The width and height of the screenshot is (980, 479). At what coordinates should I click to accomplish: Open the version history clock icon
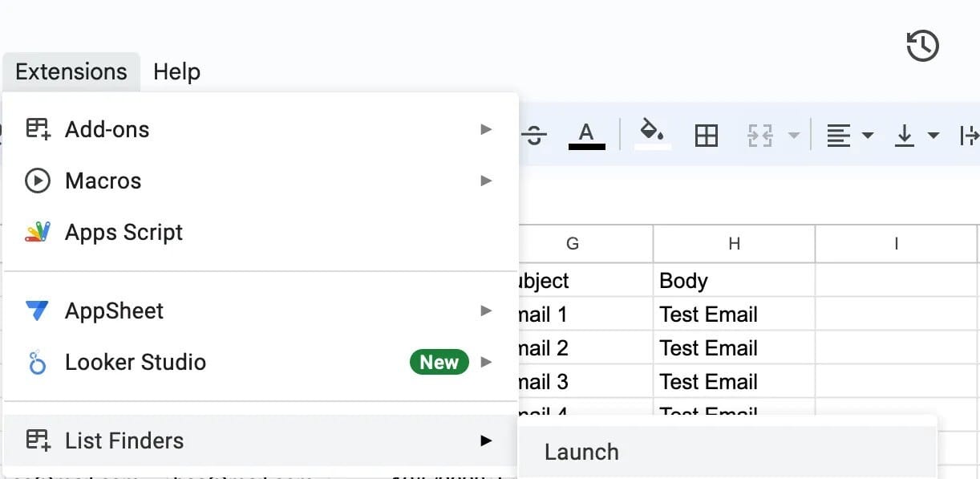pos(922,45)
